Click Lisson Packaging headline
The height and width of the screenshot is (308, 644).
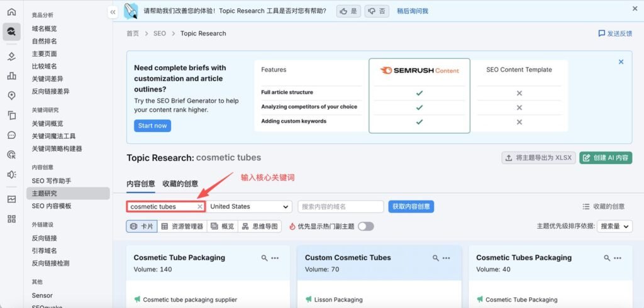(338, 300)
